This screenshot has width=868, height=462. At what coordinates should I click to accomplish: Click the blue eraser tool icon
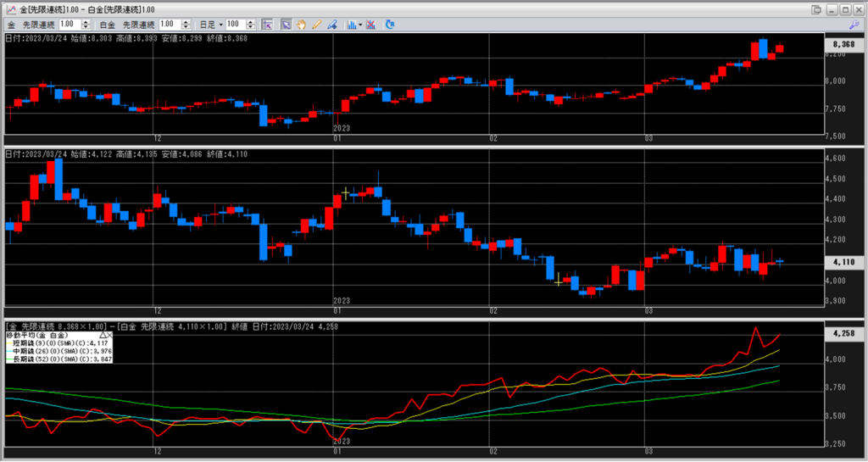pos(331,25)
